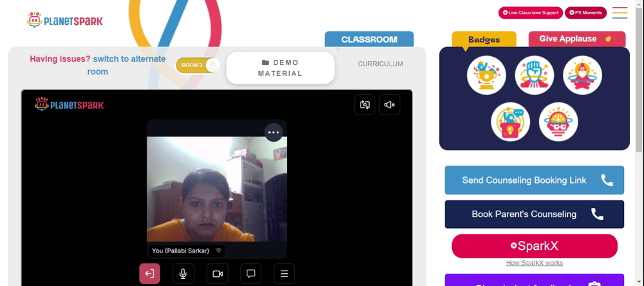The width and height of the screenshot is (644, 286).
Task: Award the brain with glasses badge
Action: 558,122
